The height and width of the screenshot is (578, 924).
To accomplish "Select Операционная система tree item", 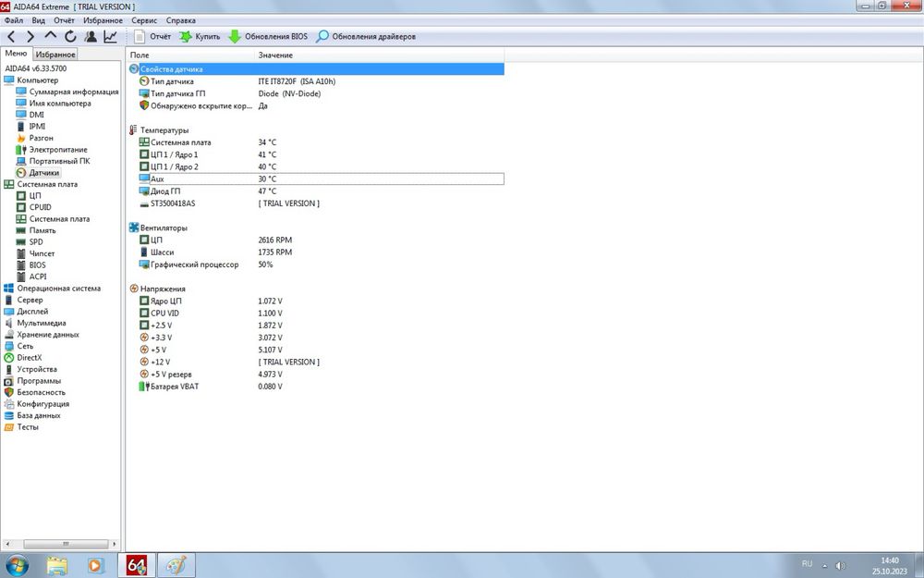I will click(53, 289).
